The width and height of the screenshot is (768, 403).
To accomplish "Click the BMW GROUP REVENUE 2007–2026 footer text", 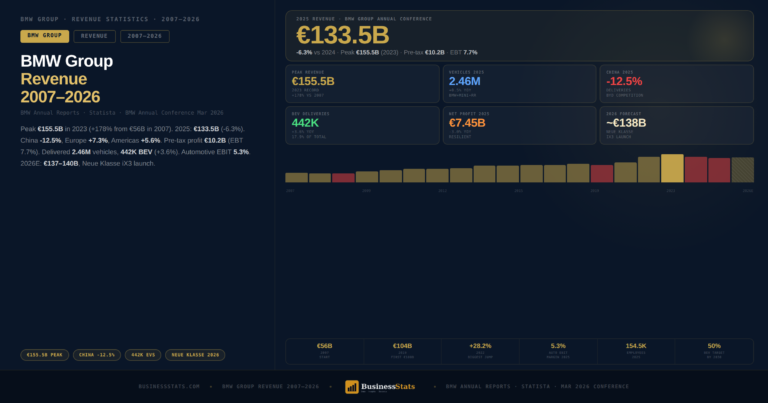I will pos(270,386).
